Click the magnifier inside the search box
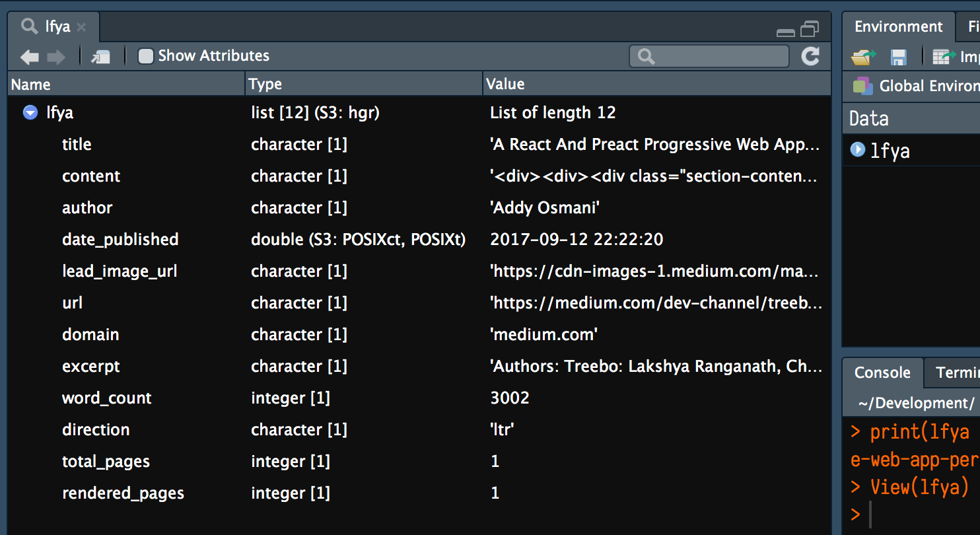Image resolution: width=980 pixels, height=535 pixels. click(x=644, y=56)
